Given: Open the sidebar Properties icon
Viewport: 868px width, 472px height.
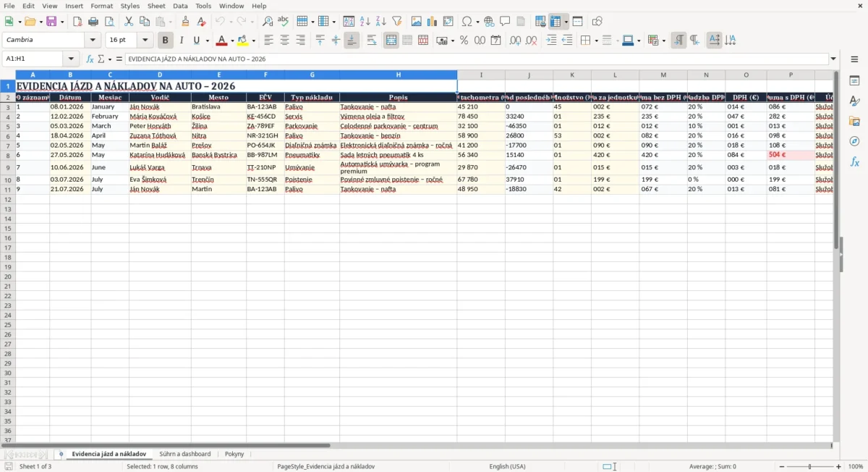Looking at the screenshot, I should pyautogui.click(x=854, y=80).
